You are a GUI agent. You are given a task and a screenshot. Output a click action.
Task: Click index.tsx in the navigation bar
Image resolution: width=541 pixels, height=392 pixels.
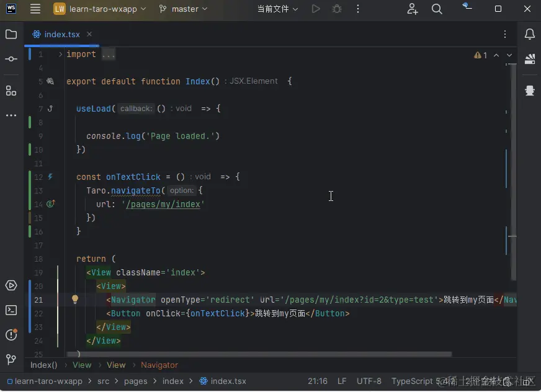[x=223, y=381]
